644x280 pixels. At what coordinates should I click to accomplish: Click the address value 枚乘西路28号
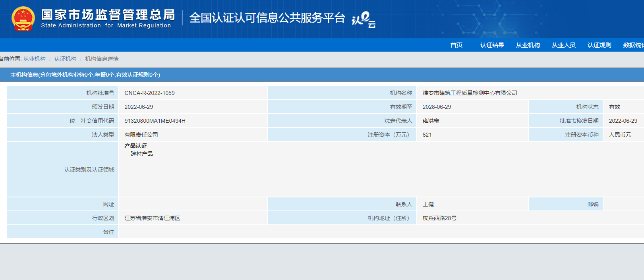[439, 218]
